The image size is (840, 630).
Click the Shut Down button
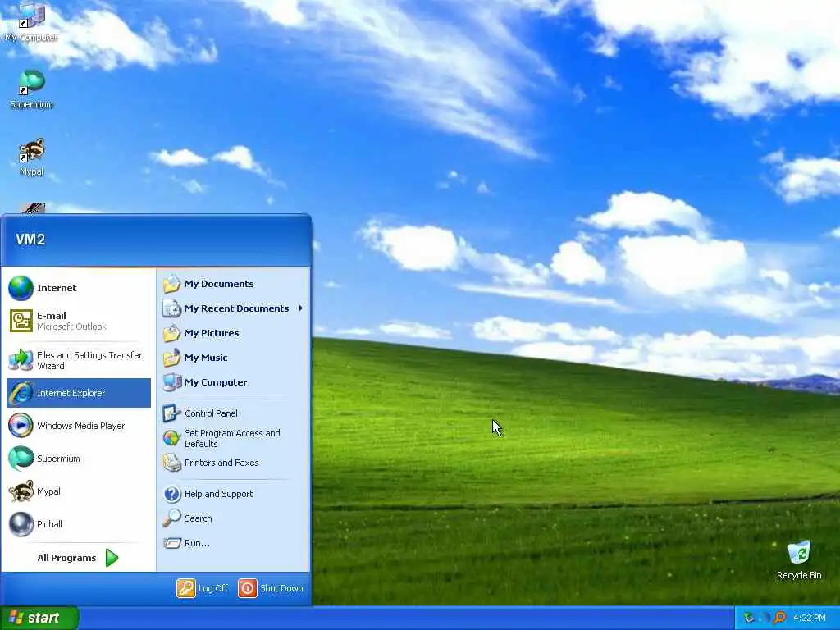point(271,588)
